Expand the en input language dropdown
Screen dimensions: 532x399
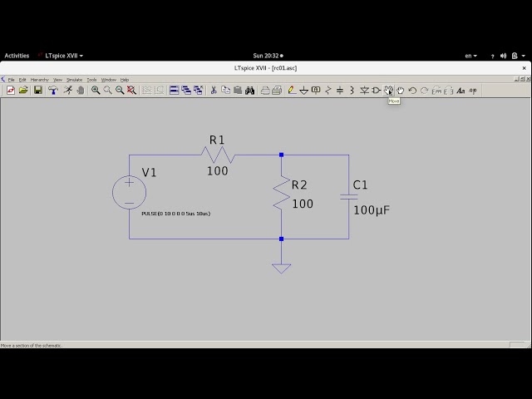[x=471, y=56]
